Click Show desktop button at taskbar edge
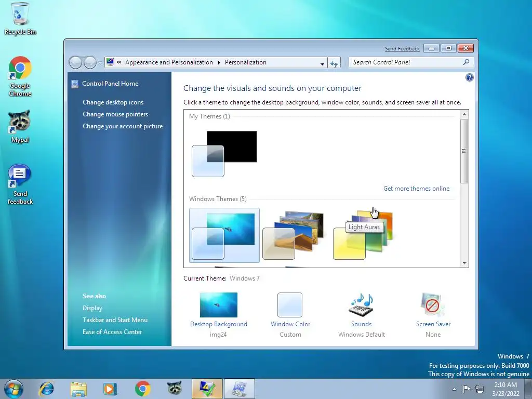This screenshot has height=399, width=532. click(x=528, y=389)
